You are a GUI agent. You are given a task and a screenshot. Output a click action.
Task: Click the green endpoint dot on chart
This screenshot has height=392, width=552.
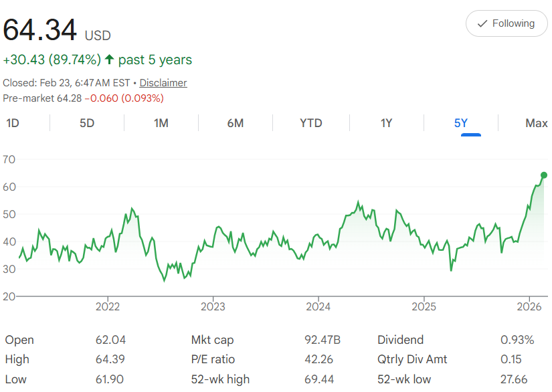tap(543, 175)
